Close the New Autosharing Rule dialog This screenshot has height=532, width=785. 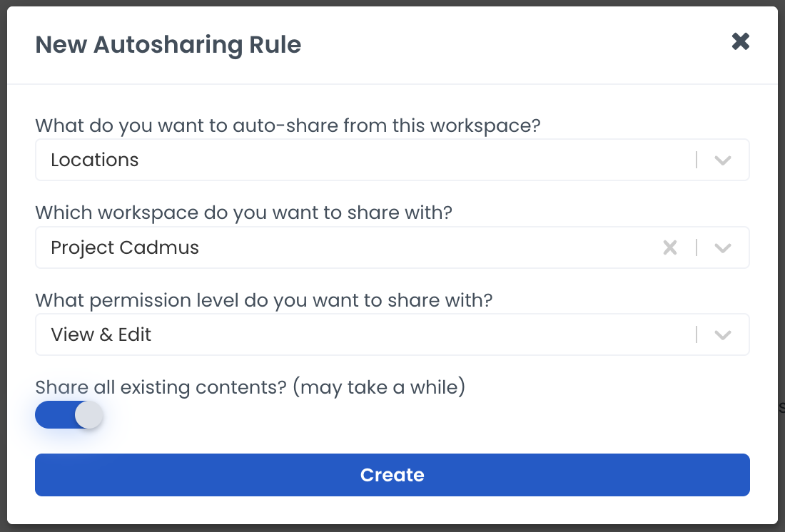click(x=741, y=41)
